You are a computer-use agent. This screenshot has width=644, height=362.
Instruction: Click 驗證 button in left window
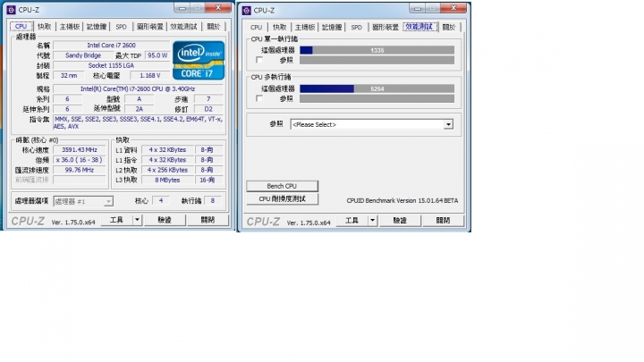click(165, 220)
